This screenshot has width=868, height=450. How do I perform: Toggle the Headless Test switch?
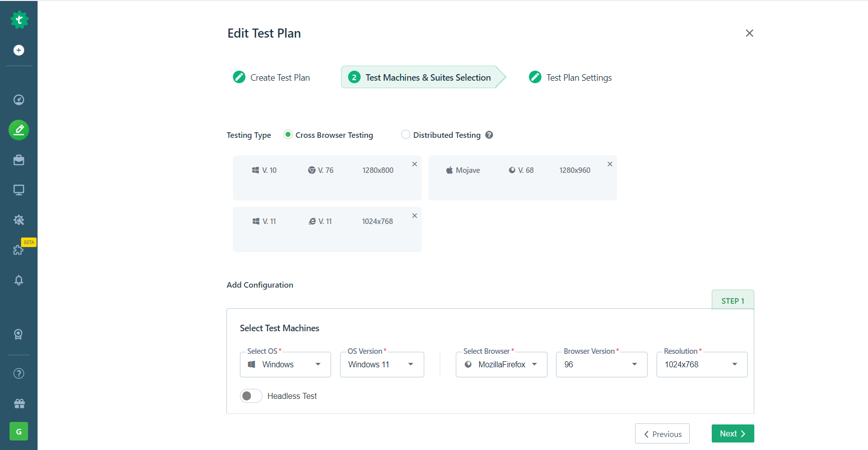(251, 396)
